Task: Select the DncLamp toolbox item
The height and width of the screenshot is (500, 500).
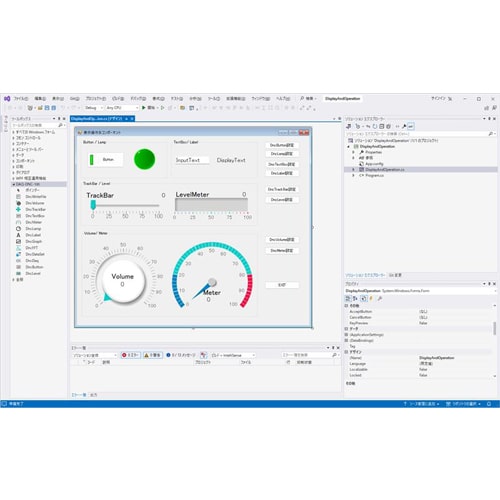Action: [x=33, y=229]
